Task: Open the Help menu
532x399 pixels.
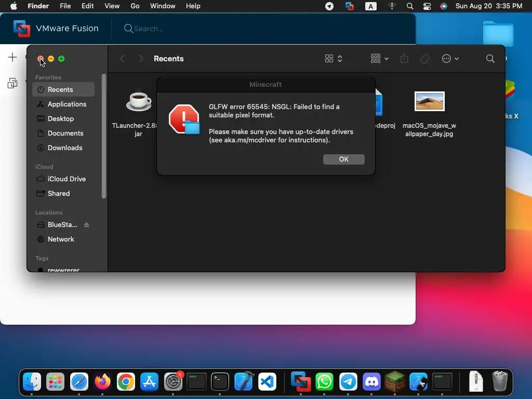Action: [193, 6]
